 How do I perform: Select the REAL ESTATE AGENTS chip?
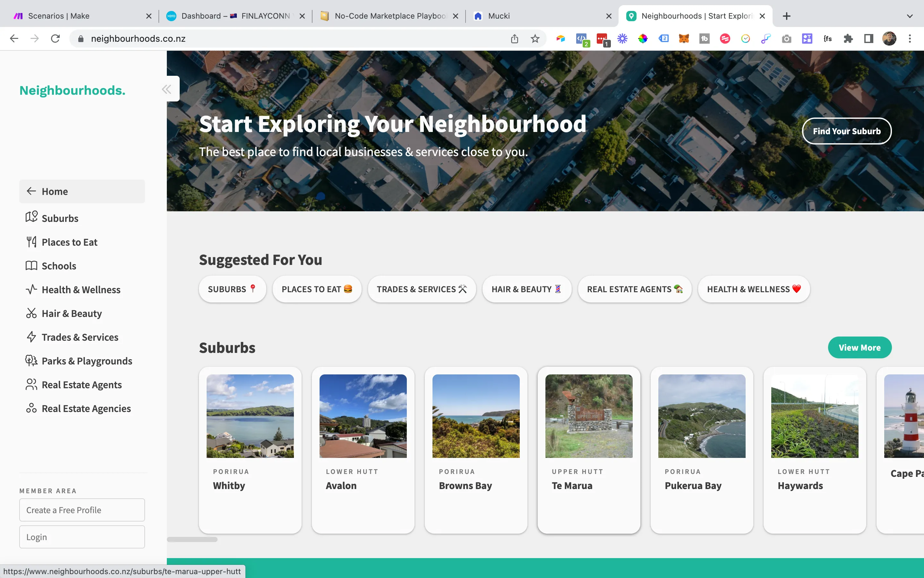click(635, 289)
